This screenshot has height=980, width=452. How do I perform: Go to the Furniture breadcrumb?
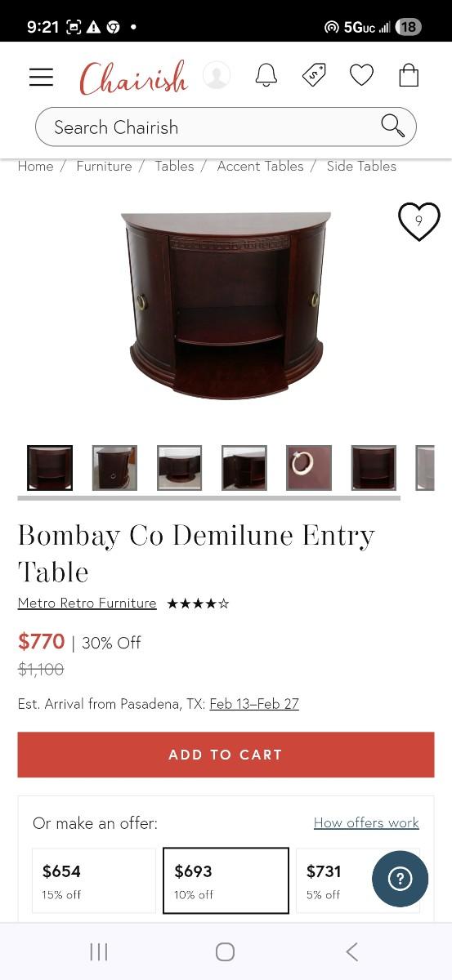pos(104,166)
